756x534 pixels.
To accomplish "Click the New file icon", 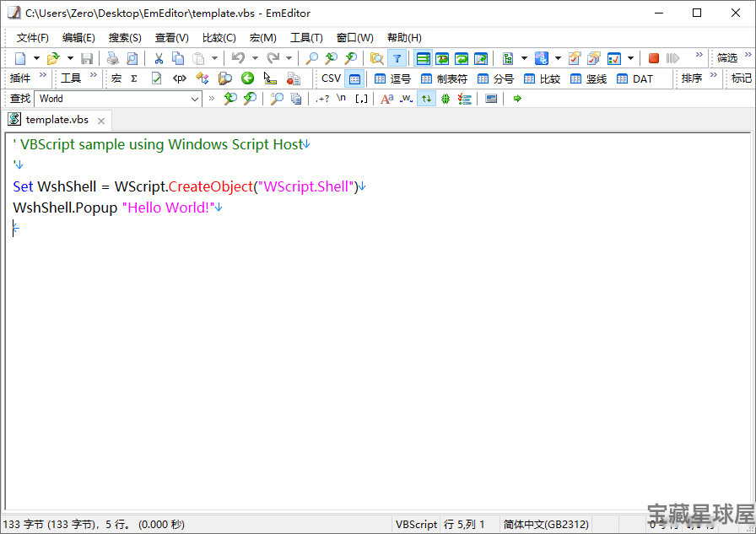I will pyautogui.click(x=20, y=58).
